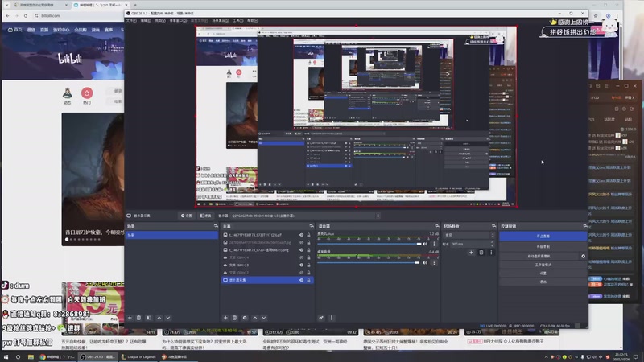Add a new source in Sources panel

[225, 318]
